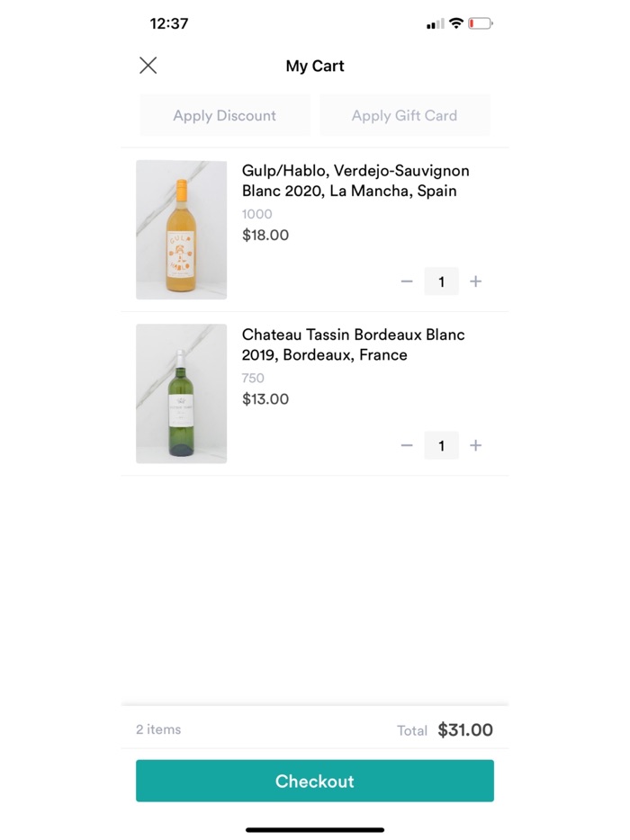
Task: Tap the minus icon for the Gulp/Hablo wine
Action: [407, 281]
